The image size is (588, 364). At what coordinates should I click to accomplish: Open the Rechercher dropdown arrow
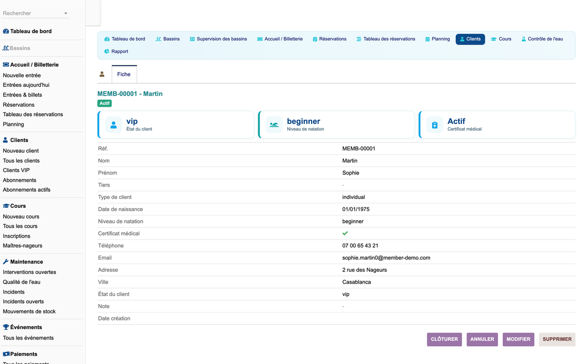66,13
